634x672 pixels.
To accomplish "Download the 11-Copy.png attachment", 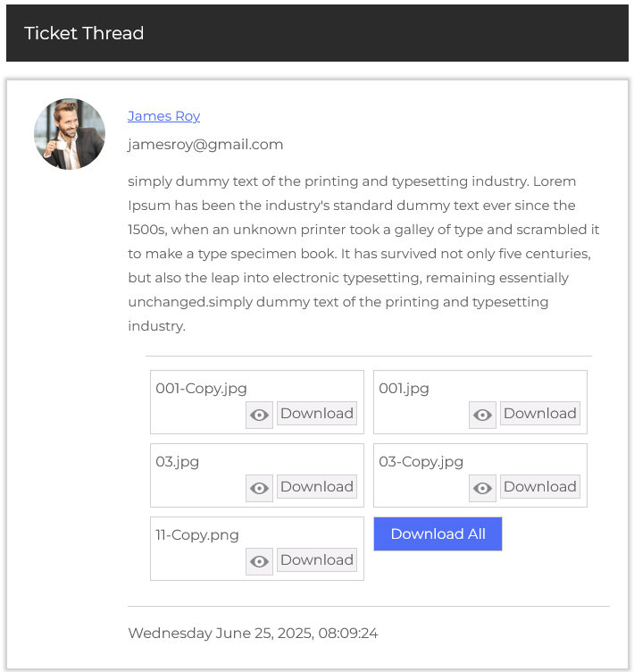I will click(316, 560).
